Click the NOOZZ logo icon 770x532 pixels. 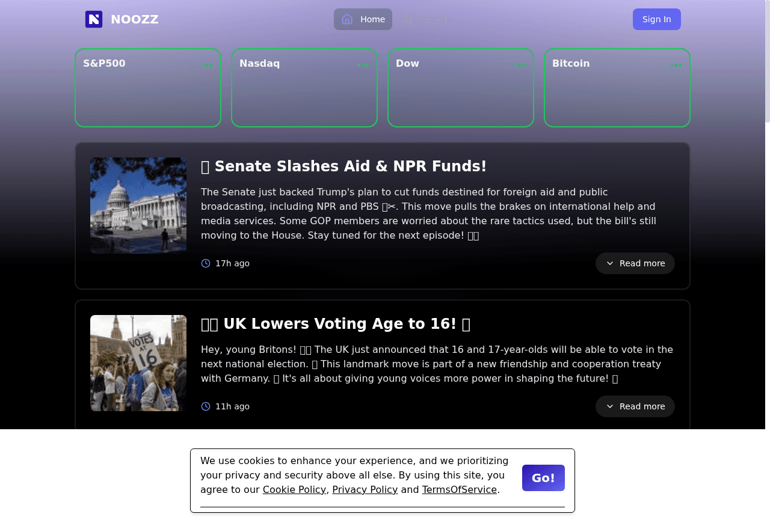coord(94,19)
